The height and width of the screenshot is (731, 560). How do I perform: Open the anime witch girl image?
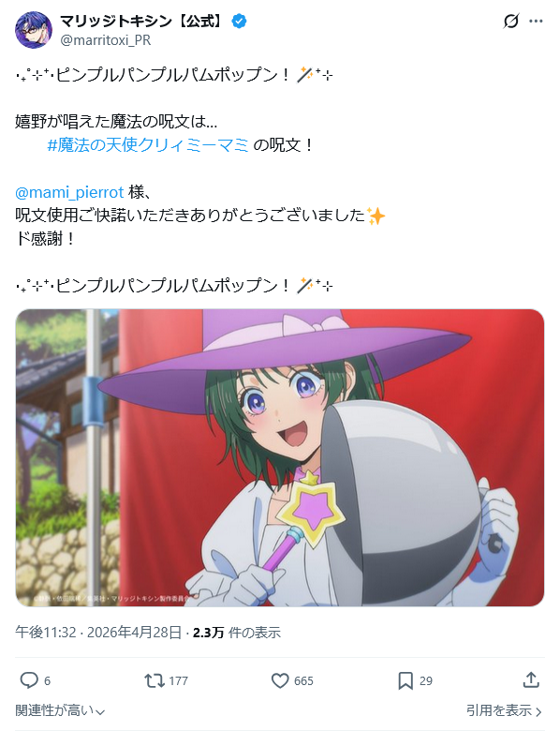point(280,457)
